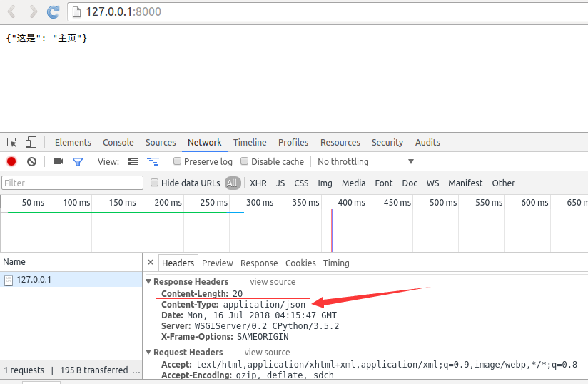Screen dimensions: 588x384
Task: Filter requests by CSS
Action: (x=301, y=183)
